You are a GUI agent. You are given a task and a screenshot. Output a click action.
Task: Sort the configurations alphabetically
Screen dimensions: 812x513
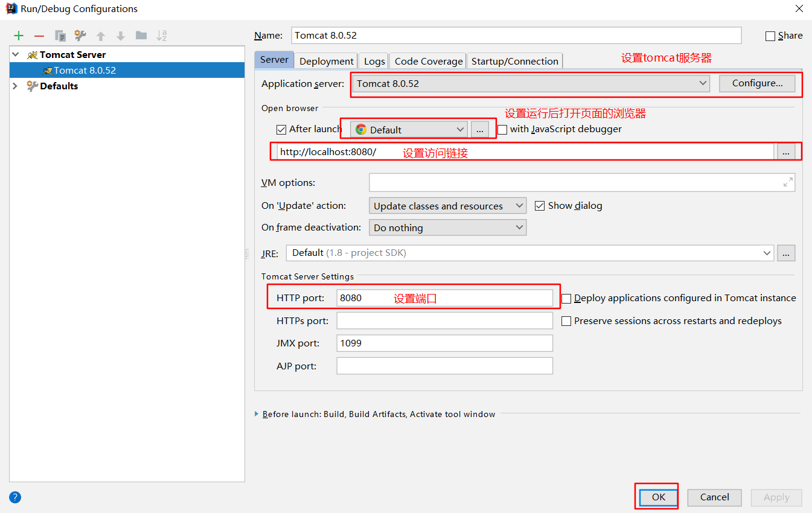(x=162, y=36)
